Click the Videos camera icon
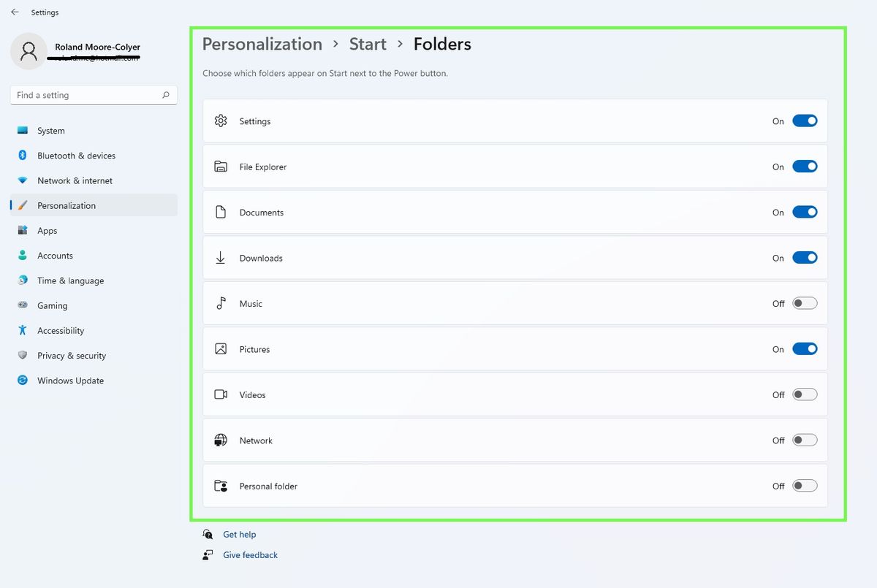Screen dimensions: 877x588 click(221, 394)
